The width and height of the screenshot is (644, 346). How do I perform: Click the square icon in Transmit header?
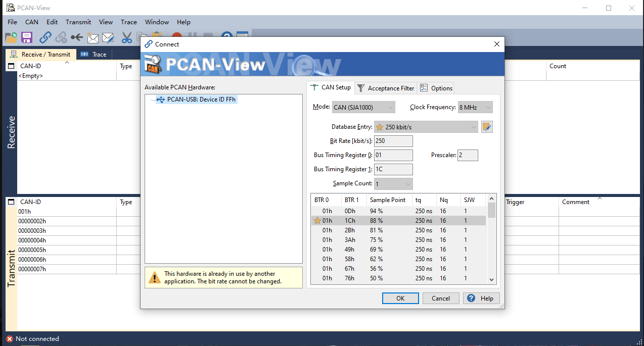11,202
